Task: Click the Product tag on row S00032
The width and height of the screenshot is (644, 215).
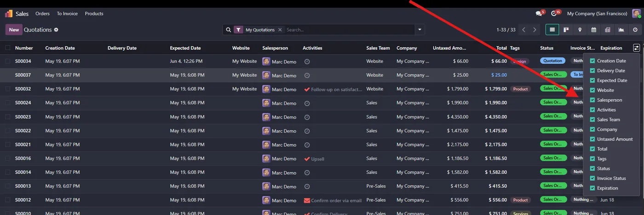Action: pos(520,89)
